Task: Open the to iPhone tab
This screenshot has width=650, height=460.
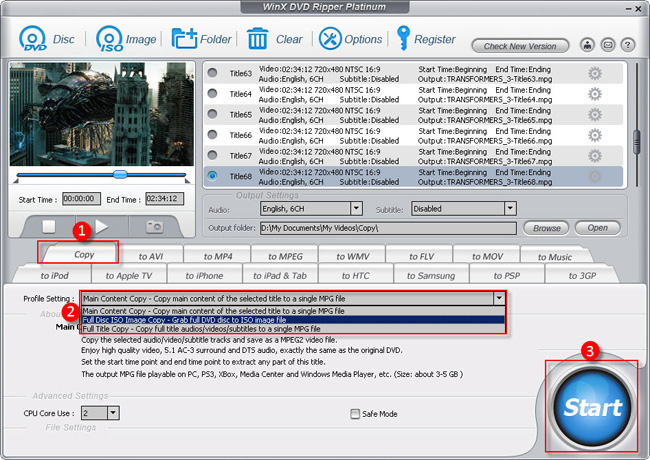Action: click(204, 275)
